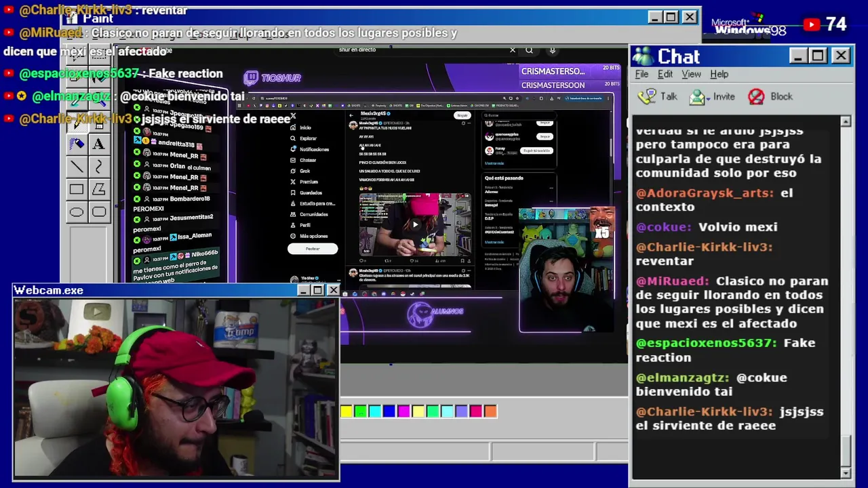
Task: Maximize the Webcam.exe window
Action: point(317,290)
